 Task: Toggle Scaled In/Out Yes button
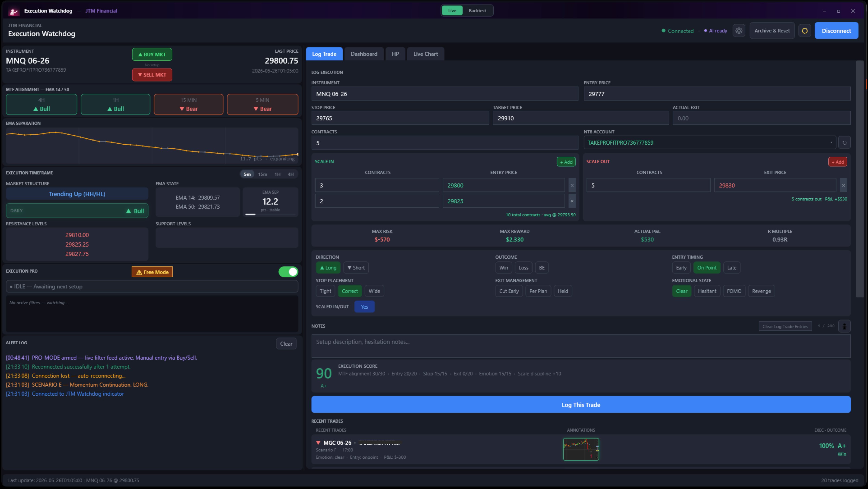(364, 307)
